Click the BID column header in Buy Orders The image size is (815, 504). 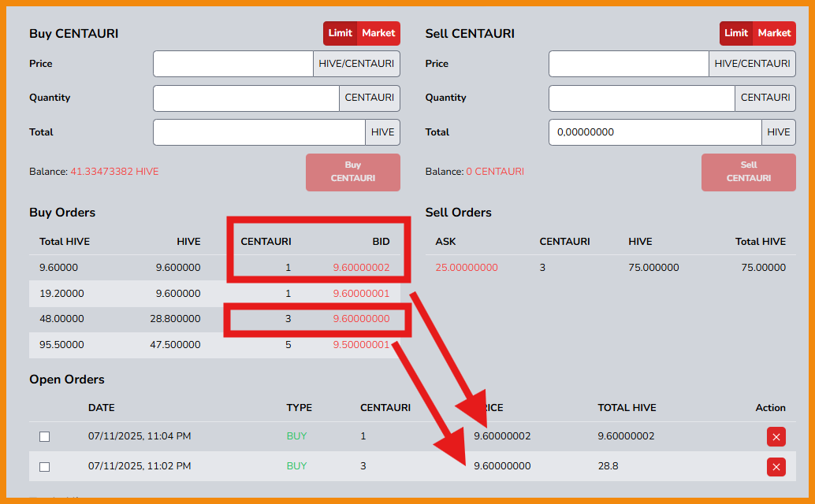click(x=381, y=242)
